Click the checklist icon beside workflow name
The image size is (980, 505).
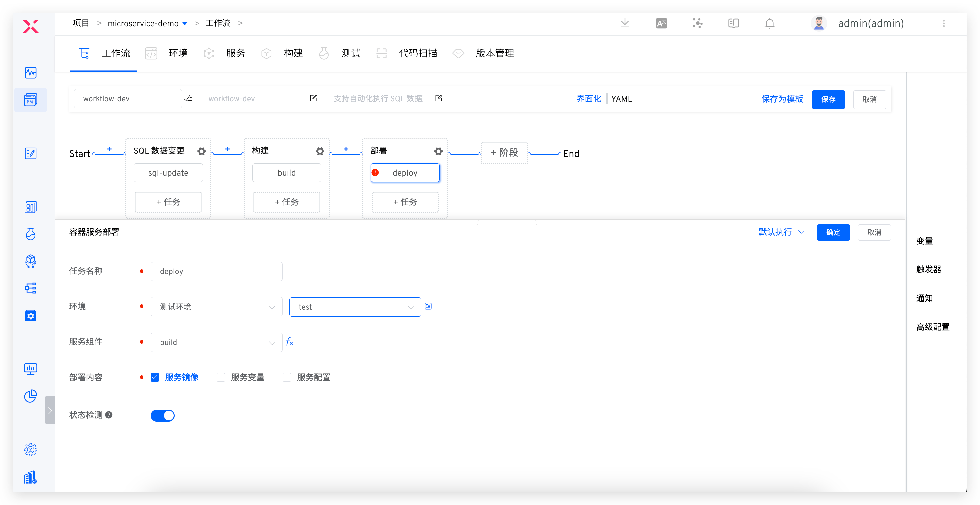[x=188, y=99]
